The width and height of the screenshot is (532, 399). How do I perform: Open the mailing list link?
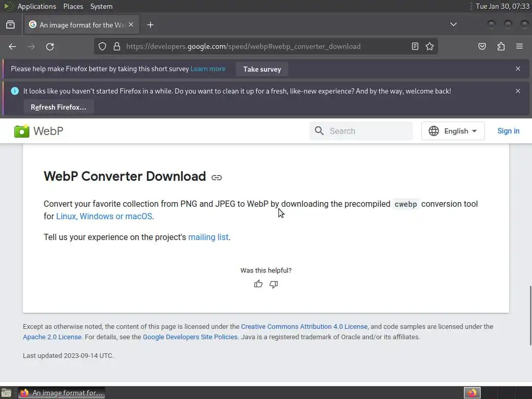[208, 237]
